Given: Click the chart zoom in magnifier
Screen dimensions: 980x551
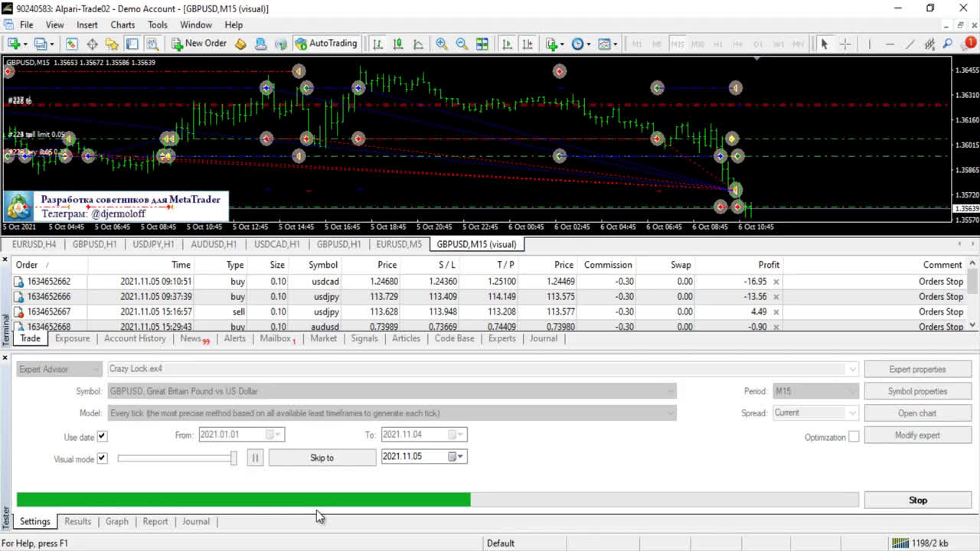Looking at the screenshot, I should (442, 44).
